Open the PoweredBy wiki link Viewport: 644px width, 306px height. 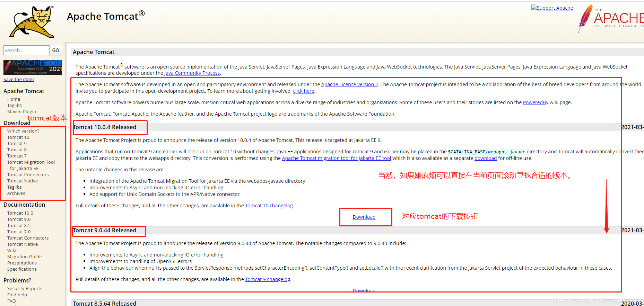(x=536, y=102)
